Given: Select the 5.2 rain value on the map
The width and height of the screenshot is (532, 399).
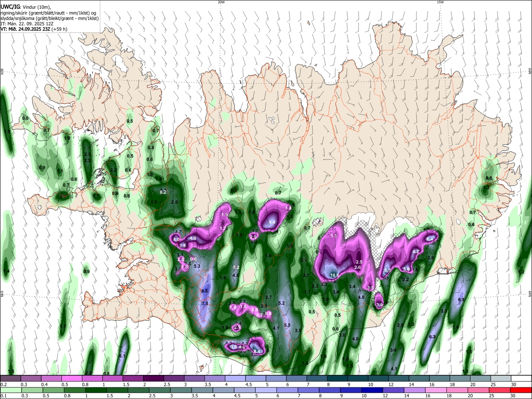Looking at the screenshot, I should coord(281,303).
